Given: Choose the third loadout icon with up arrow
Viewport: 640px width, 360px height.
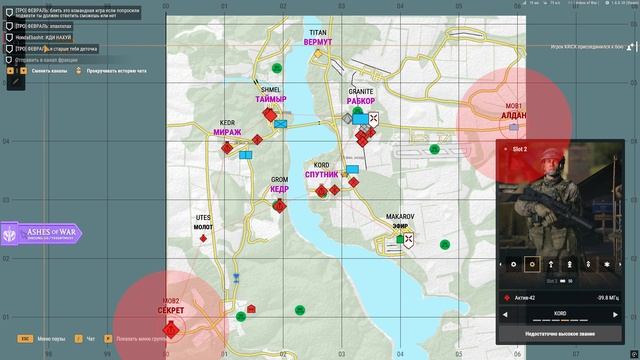Looking at the screenshot, I should tap(551, 264).
